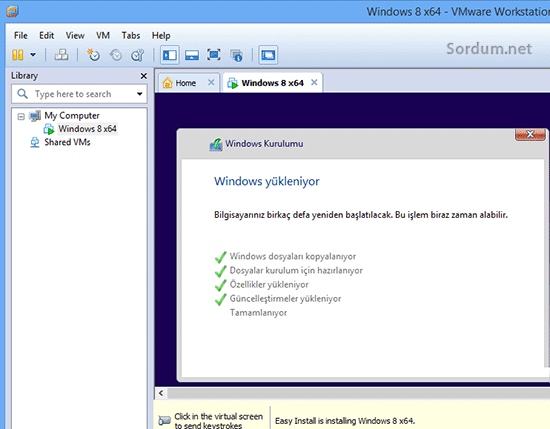Click 'Easy Install is installing Windows 8 x64' message
Viewport: 550px width, 429px height.
(345, 421)
